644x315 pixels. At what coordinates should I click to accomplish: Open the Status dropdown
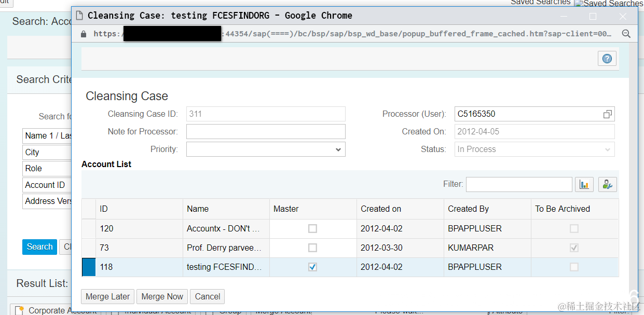tap(535, 149)
